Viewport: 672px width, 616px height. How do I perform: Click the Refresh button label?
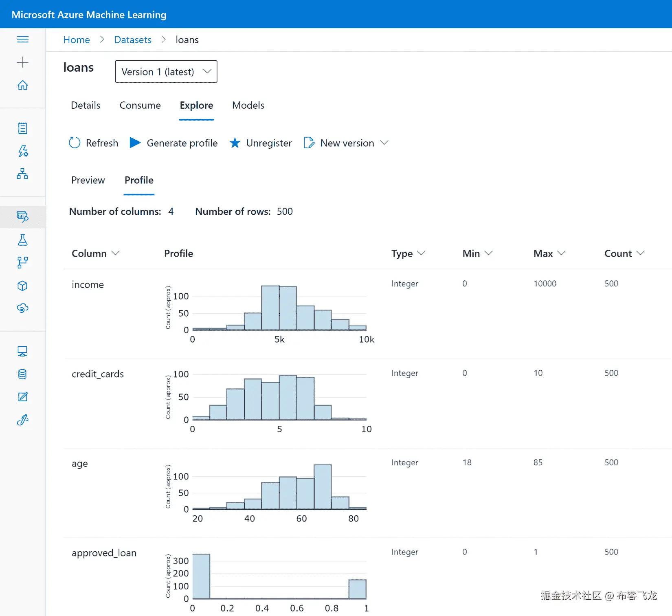tap(102, 143)
